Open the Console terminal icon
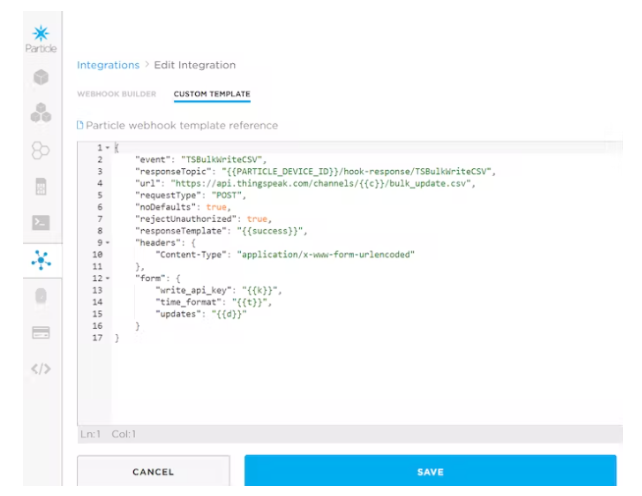The width and height of the screenshot is (642, 496). [x=41, y=222]
